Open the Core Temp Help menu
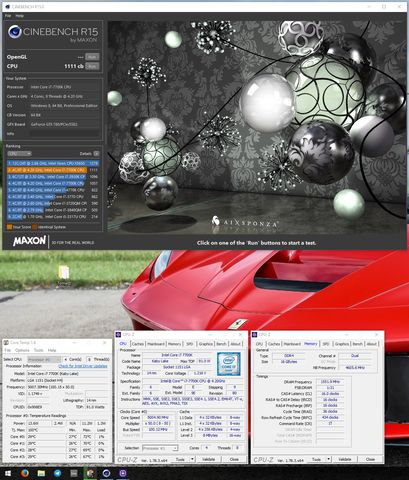 [52, 350]
